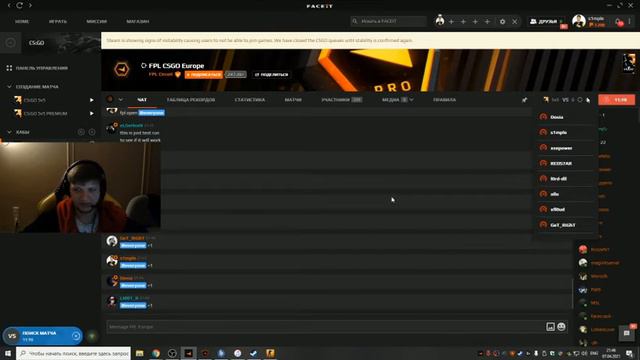Open the emoji picker in the chat box
Viewport: 640px width, 360px height.
pos(562,327)
